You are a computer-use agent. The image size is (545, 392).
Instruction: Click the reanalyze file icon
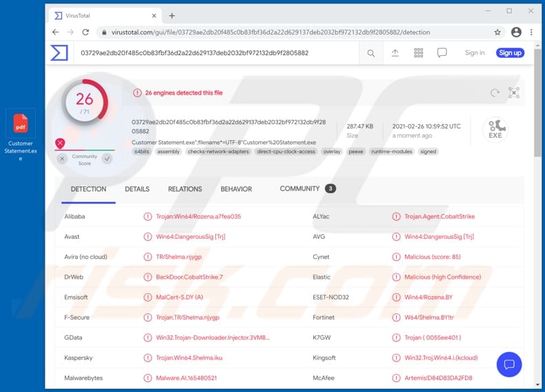[x=495, y=92]
